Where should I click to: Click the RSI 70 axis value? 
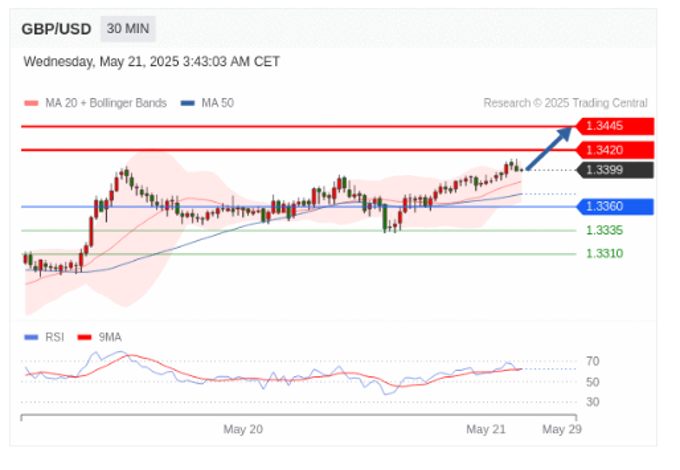593,361
